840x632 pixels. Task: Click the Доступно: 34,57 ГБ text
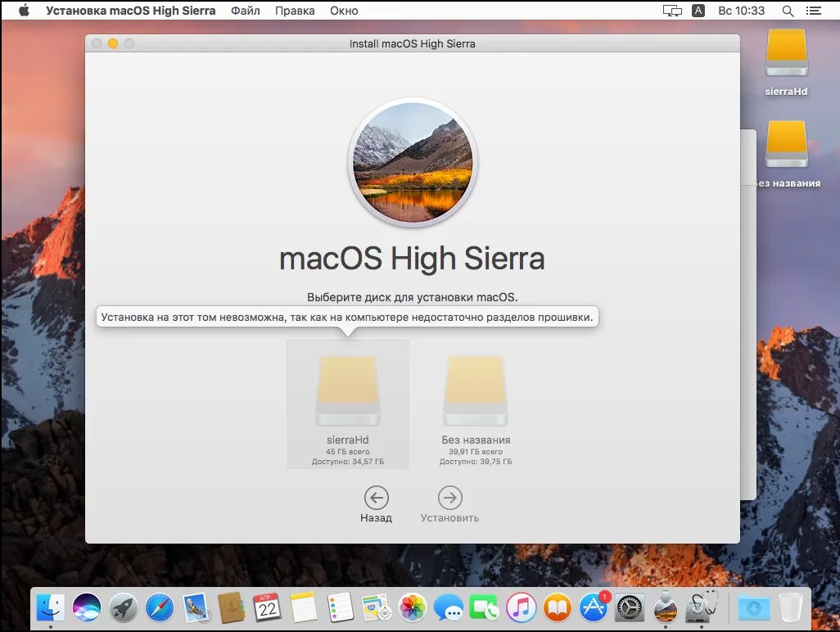348,461
